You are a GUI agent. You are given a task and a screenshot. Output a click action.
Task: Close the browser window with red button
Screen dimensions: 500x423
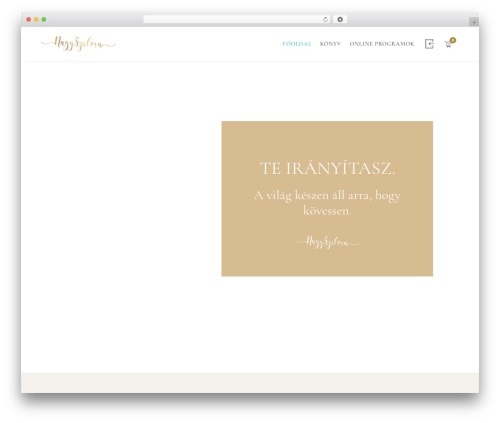[x=29, y=19]
